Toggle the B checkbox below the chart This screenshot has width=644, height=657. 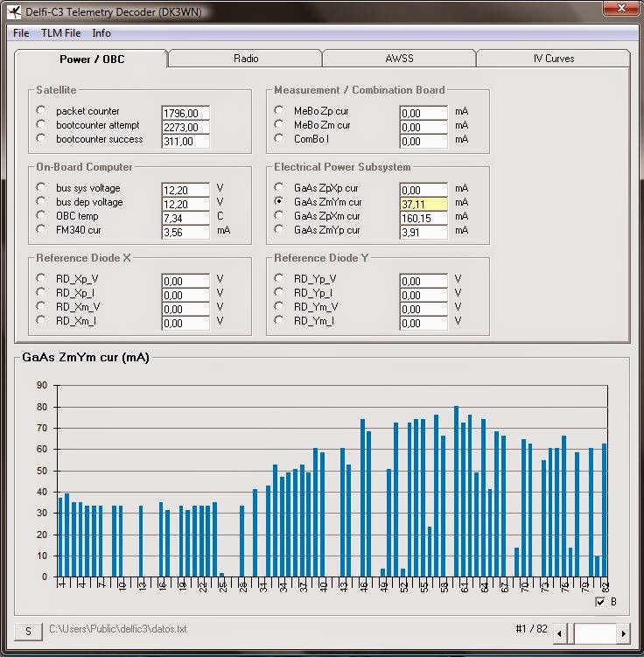[x=600, y=602]
